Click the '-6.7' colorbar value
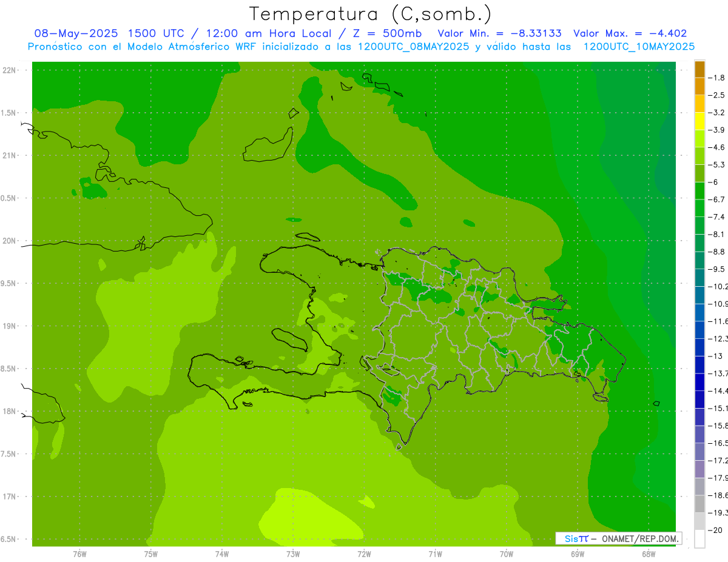This screenshot has width=728, height=562. [716, 199]
